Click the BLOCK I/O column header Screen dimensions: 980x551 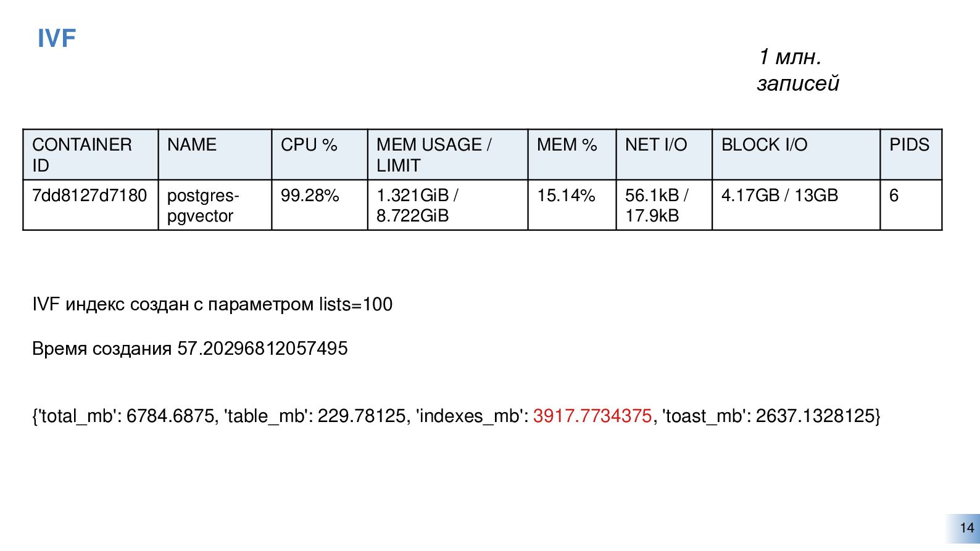click(796, 155)
